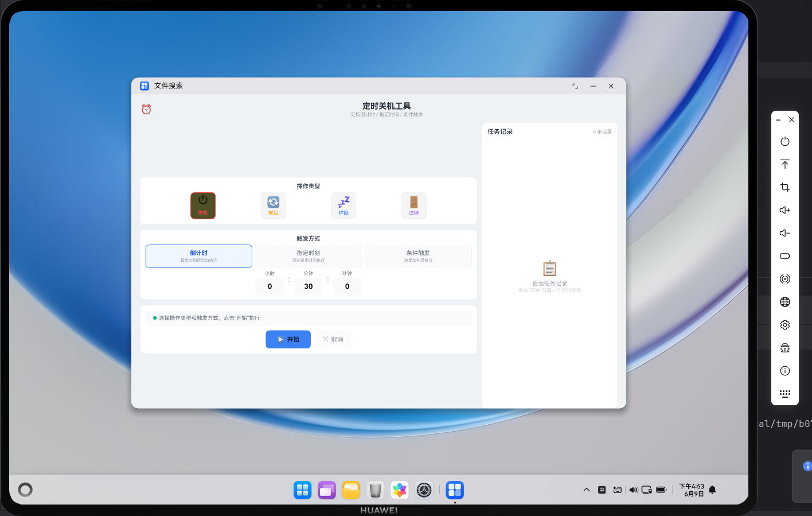Click the globe icon in side toolbar

(x=785, y=302)
